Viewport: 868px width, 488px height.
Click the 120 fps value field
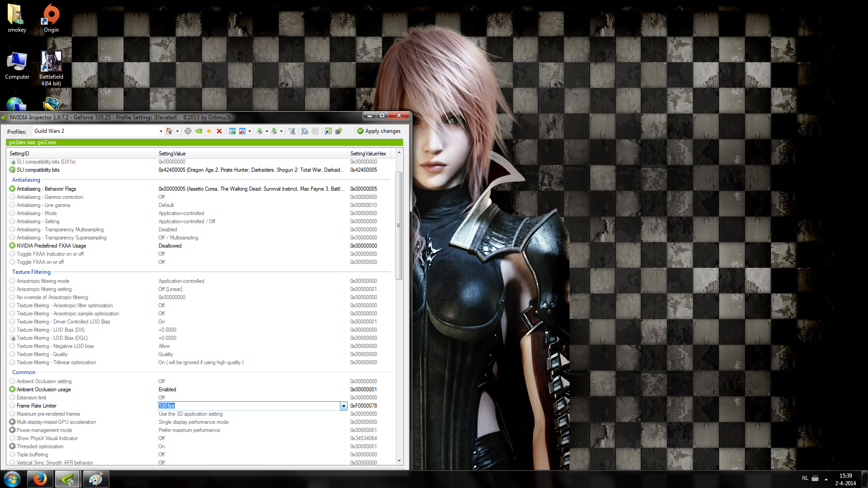pyautogui.click(x=249, y=406)
